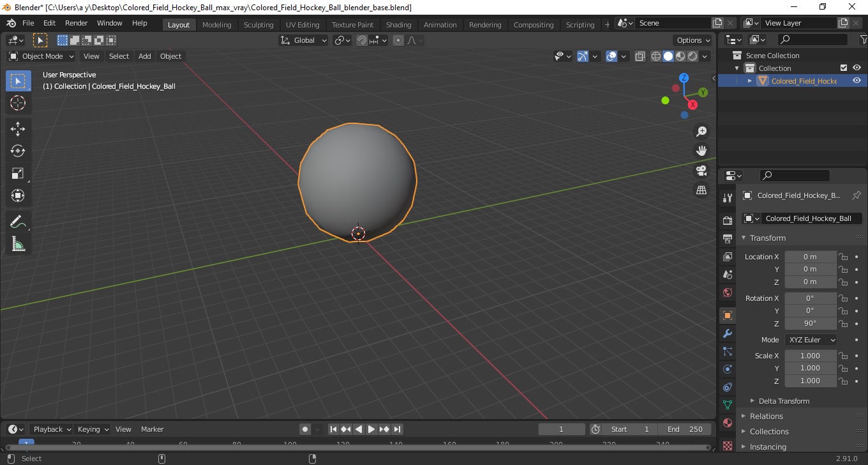Open the rotation Mode XYZ Euler dropdown
The width and height of the screenshot is (868, 465).
(x=811, y=340)
